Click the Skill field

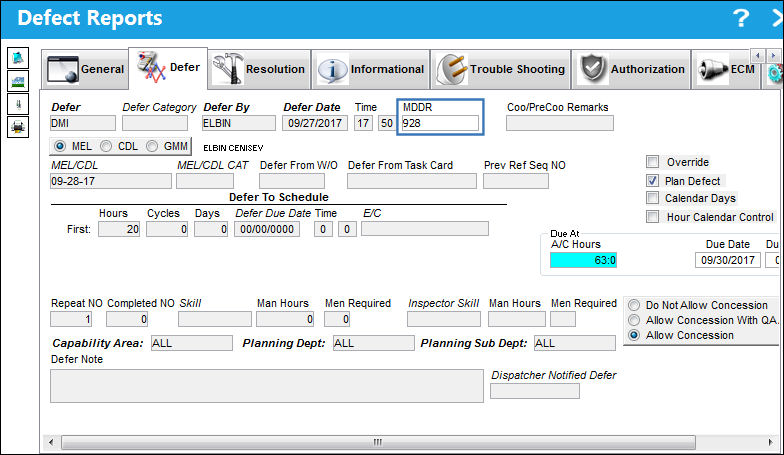(215, 319)
